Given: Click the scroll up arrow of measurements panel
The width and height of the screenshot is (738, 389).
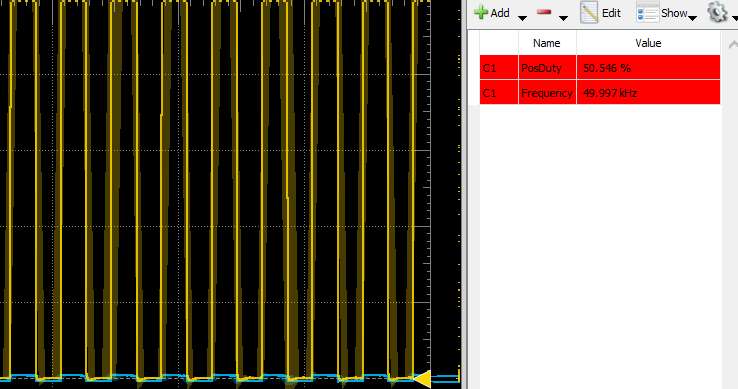Looking at the screenshot, I should tap(733, 45).
